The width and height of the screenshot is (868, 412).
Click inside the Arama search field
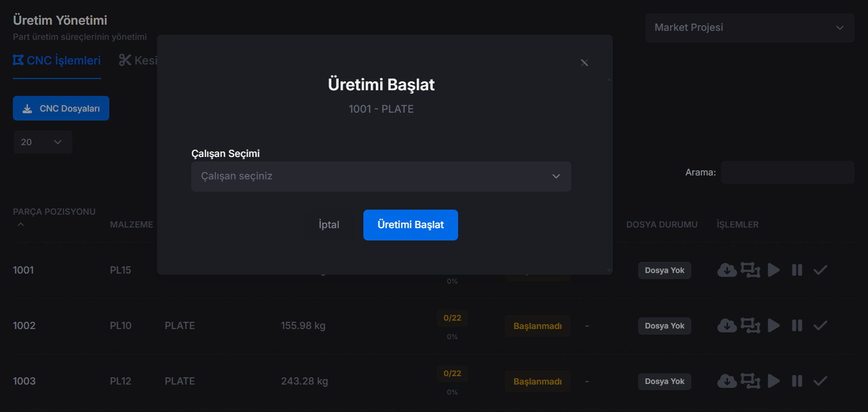(787, 172)
